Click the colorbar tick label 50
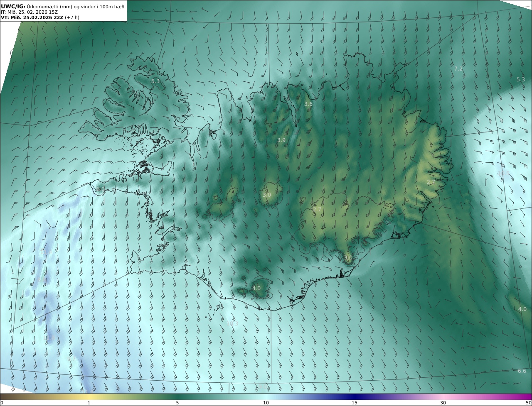Viewport: 532px width, 406px height. point(529,403)
